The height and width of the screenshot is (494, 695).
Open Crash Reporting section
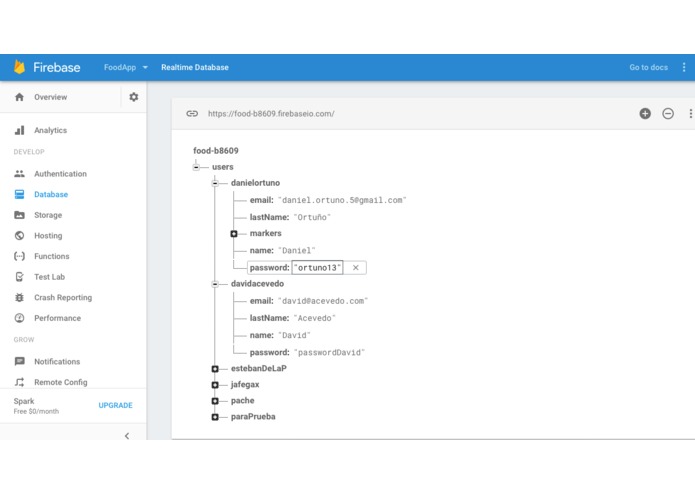click(63, 297)
